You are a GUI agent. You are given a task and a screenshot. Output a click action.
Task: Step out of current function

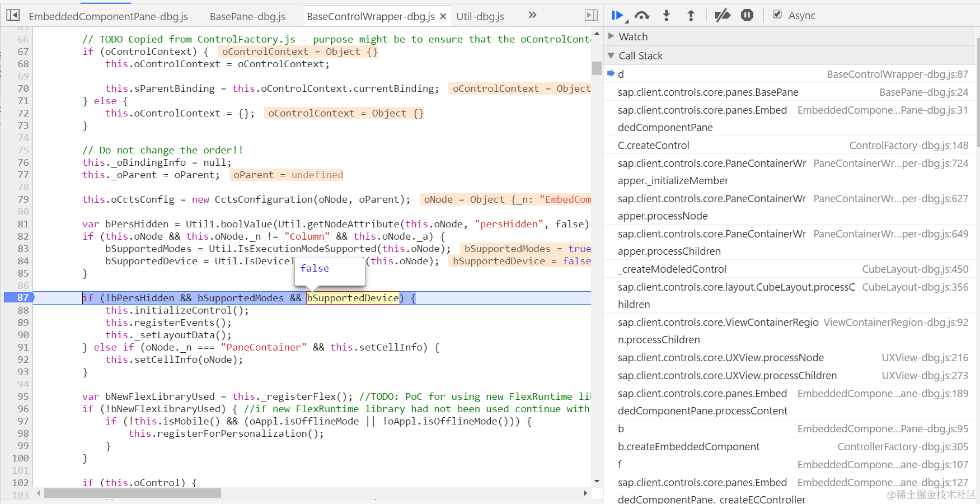tap(691, 16)
